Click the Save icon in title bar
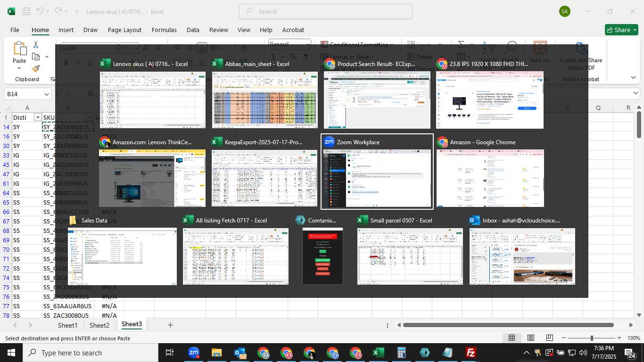 point(26,11)
